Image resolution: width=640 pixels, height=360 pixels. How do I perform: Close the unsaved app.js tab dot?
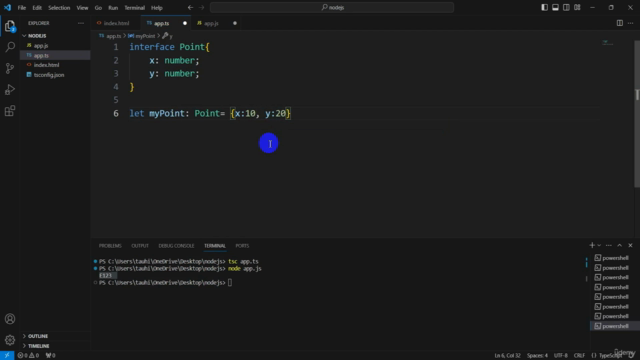[x=235, y=23]
